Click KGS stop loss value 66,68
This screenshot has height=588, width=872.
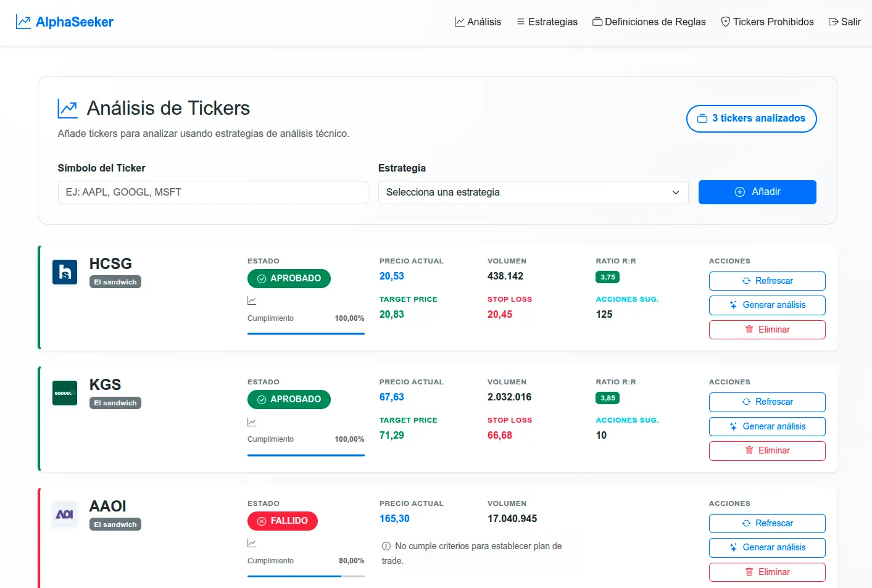pos(500,436)
